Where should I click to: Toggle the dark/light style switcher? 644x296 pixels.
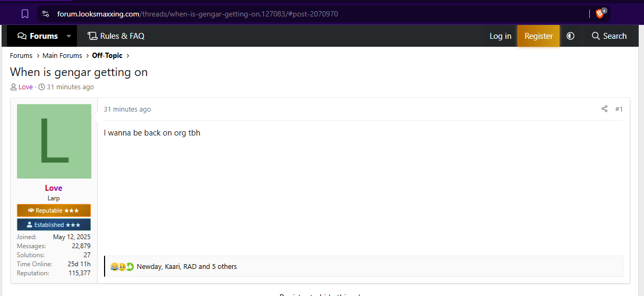click(570, 36)
